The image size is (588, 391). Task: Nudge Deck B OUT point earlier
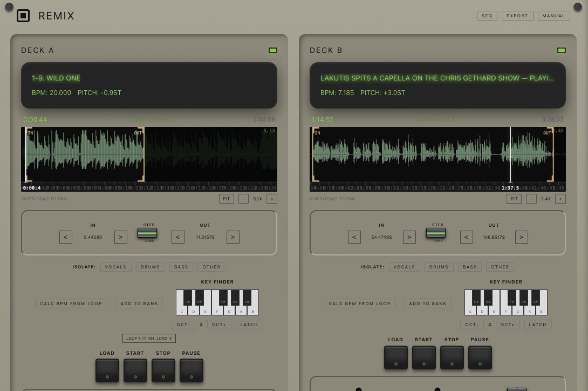[x=467, y=237]
